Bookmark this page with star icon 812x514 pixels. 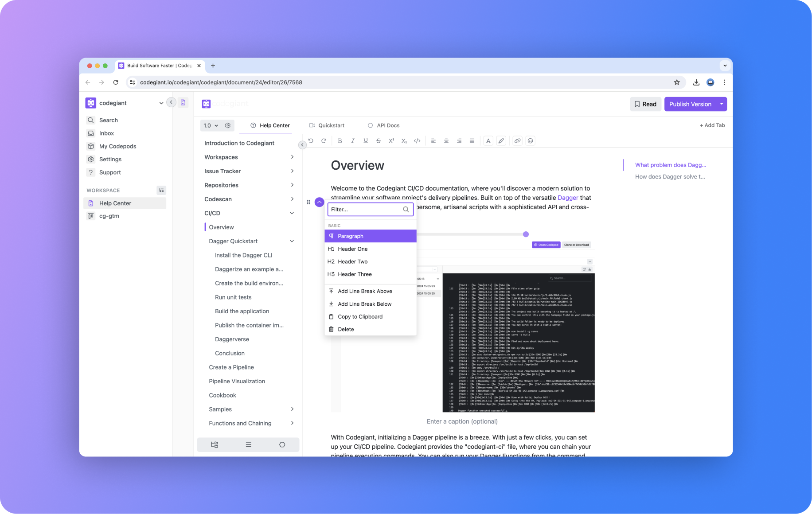(677, 82)
